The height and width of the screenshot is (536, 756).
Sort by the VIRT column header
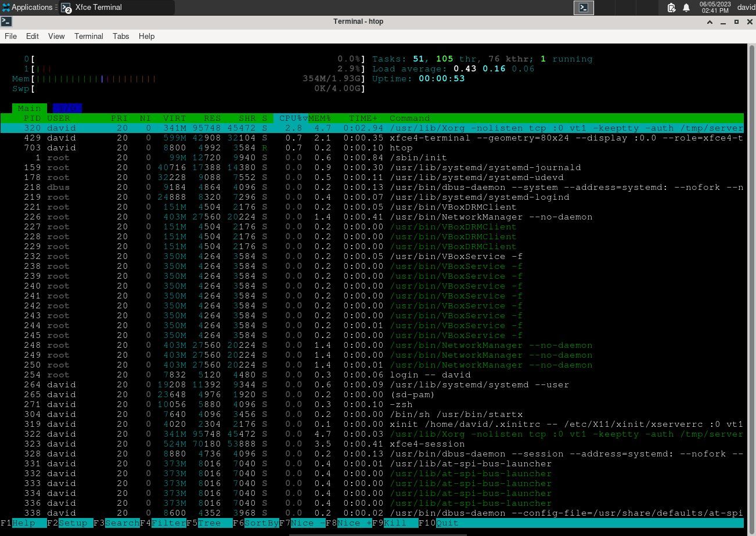click(x=174, y=118)
